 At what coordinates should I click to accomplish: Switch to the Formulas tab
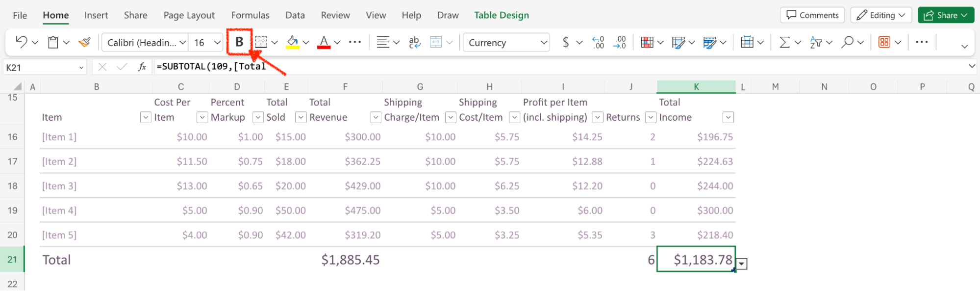point(250,15)
